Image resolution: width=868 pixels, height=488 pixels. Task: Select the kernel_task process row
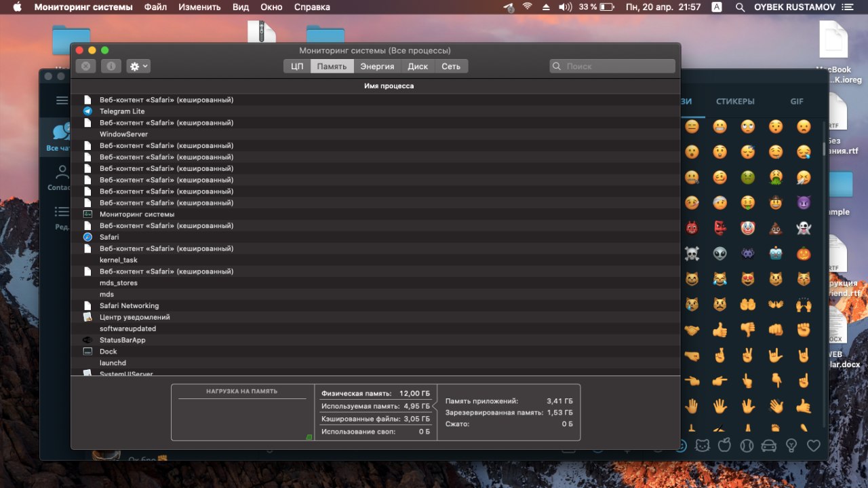[376, 260]
